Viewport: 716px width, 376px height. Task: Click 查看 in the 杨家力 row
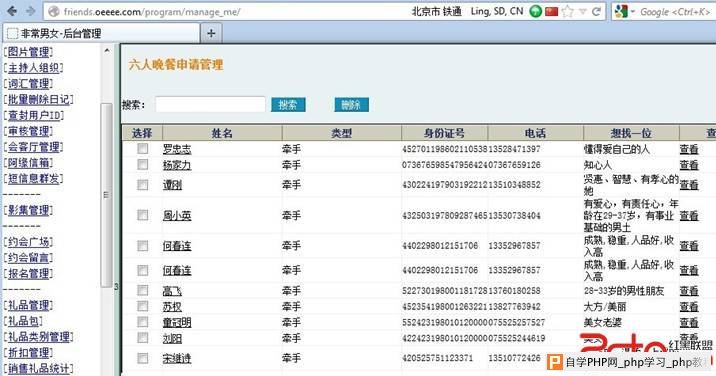689,164
